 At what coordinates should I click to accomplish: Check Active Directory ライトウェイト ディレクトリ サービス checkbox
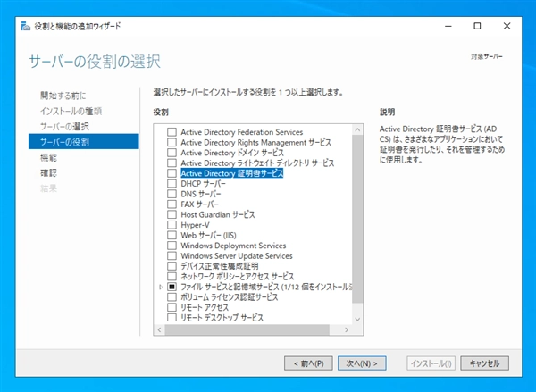tap(172, 163)
